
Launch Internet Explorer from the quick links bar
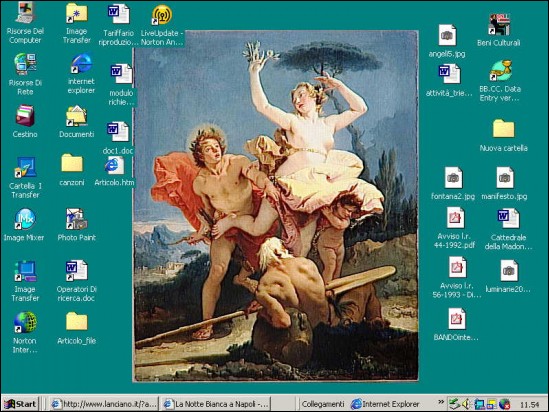coord(385,404)
